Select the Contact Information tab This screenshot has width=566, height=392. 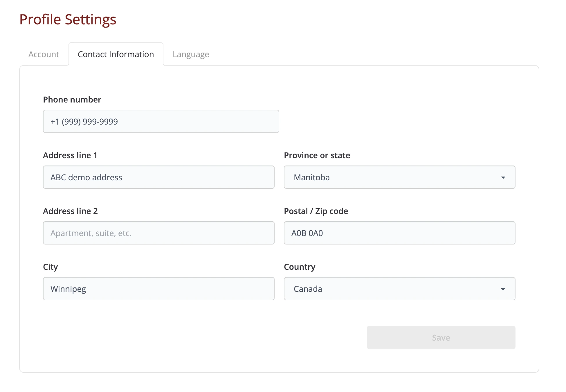tap(116, 54)
